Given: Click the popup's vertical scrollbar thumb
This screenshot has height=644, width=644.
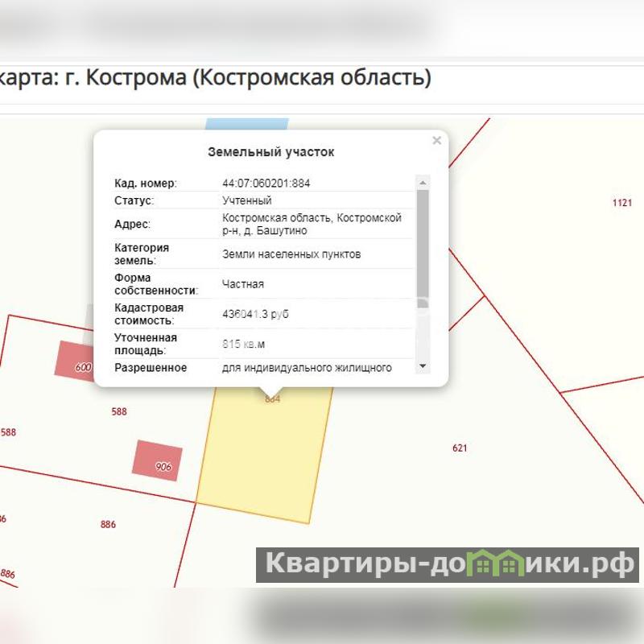Looking at the screenshot, I should click(x=423, y=242).
